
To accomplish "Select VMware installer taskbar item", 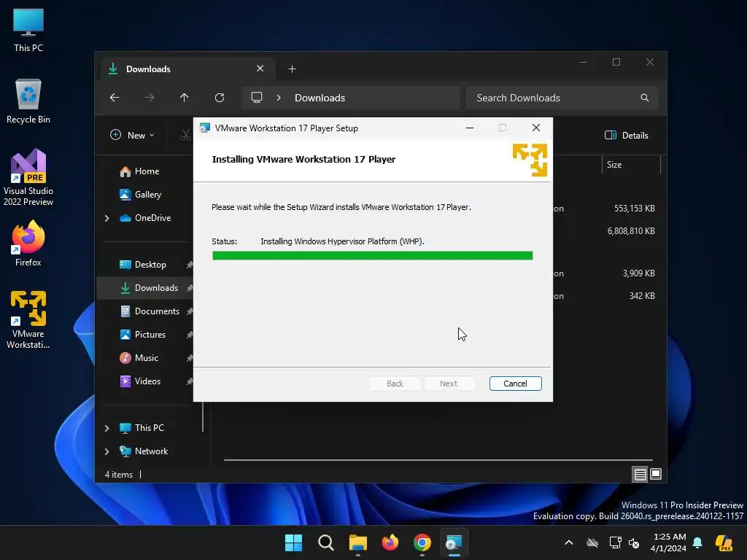I will click(x=454, y=542).
